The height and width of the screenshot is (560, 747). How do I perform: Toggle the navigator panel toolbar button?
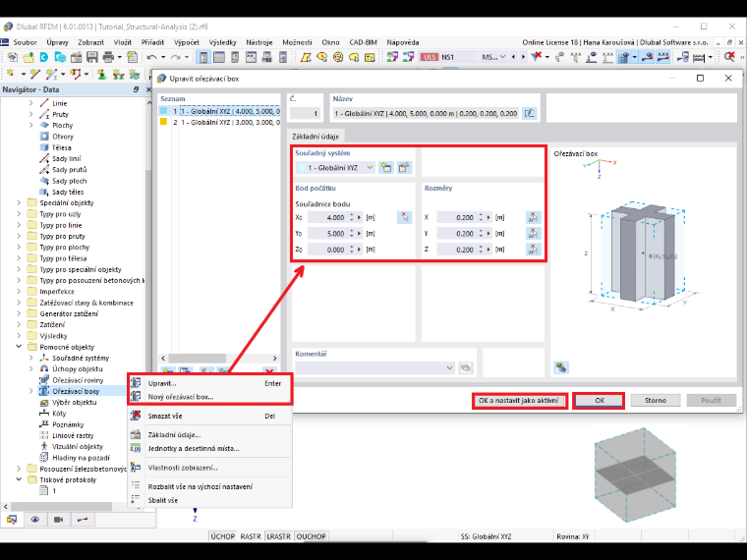pyautogui.click(x=203, y=57)
